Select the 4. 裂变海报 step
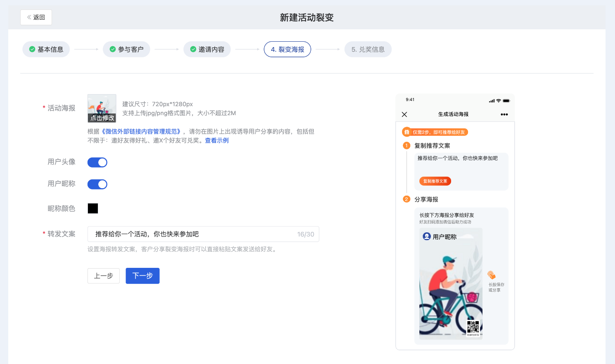The width and height of the screenshot is (615, 364). [287, 49]
